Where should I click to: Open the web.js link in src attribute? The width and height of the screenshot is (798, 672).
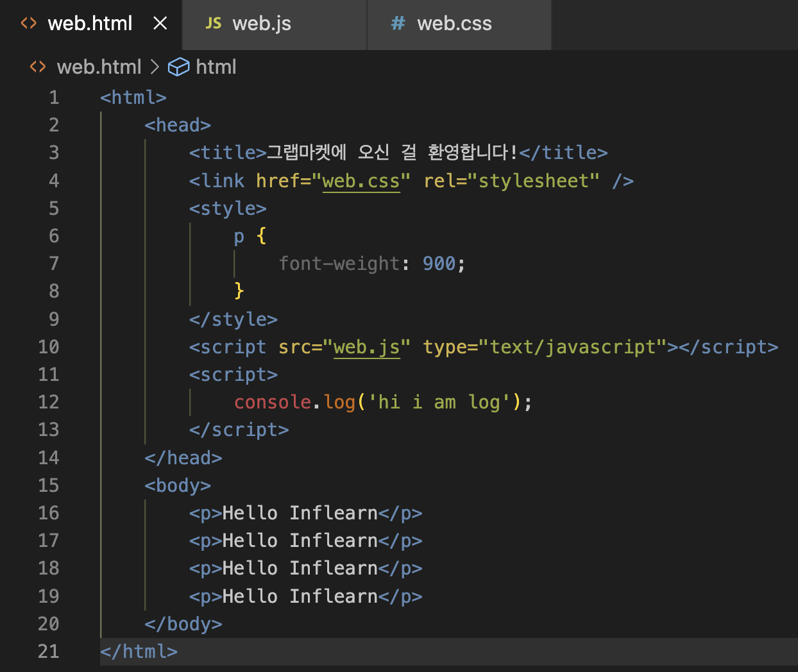366,347
